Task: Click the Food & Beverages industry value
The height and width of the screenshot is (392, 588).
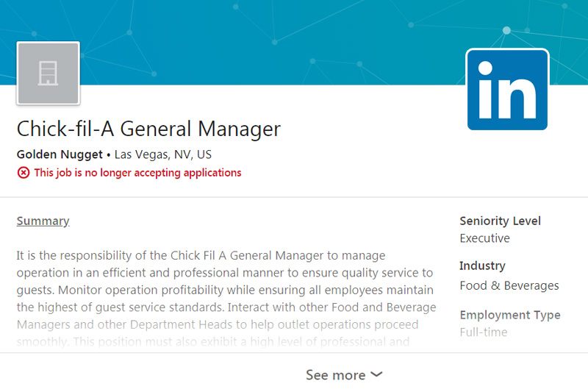Action: click(509, 285)
